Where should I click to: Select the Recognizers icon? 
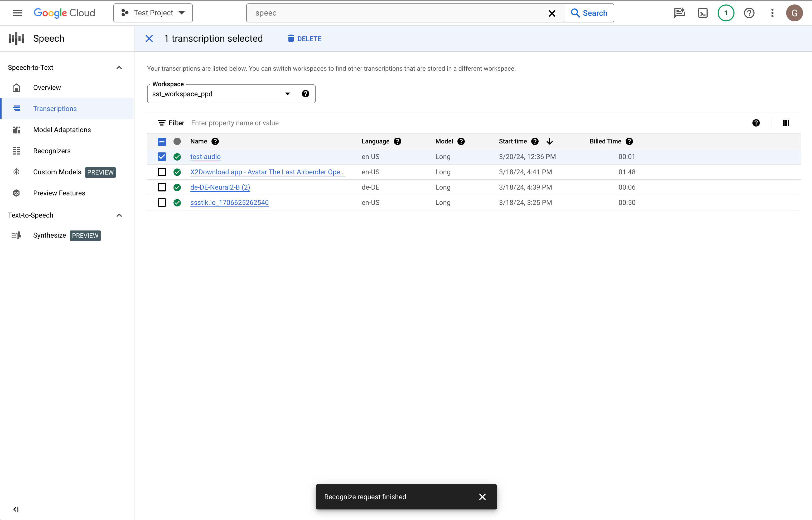coord(16,150)
